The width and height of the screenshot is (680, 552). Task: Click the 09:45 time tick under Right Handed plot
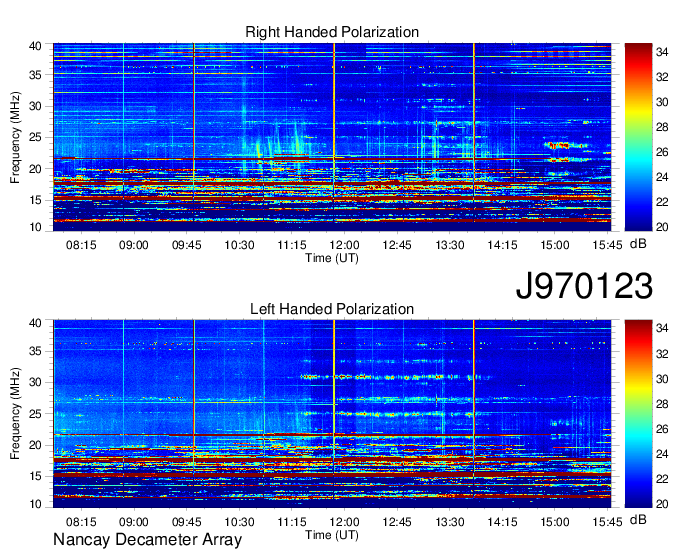tap(186, 245)
